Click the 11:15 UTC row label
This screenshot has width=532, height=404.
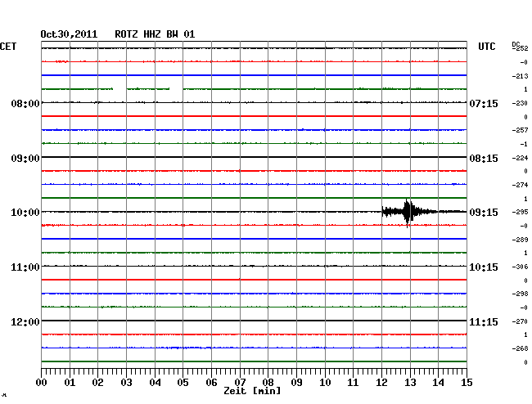[484, 321]
